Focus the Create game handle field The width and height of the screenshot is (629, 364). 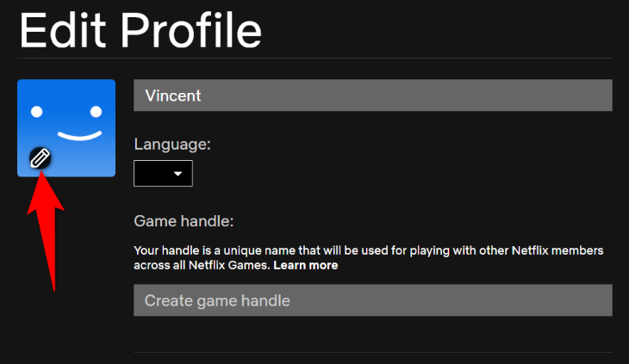tap(372, 300)
